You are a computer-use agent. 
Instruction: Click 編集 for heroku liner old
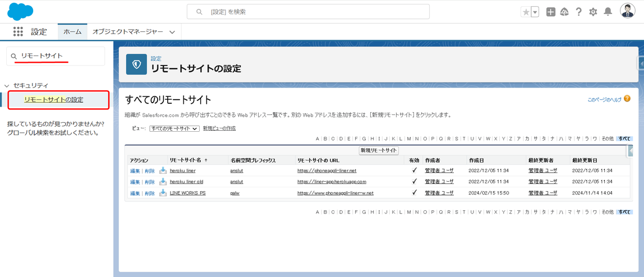pyautogui.click(x=135, y=182)
